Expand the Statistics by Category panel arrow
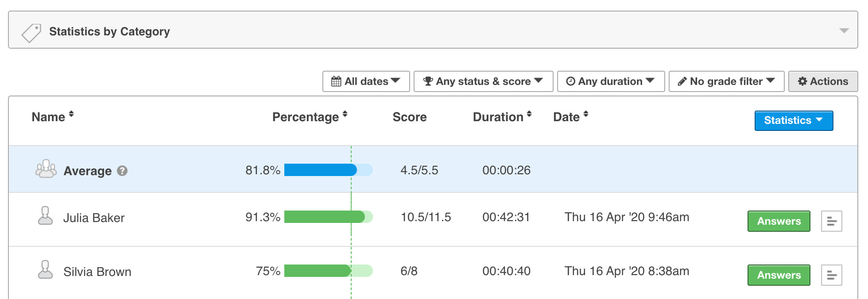 [844, 31]
